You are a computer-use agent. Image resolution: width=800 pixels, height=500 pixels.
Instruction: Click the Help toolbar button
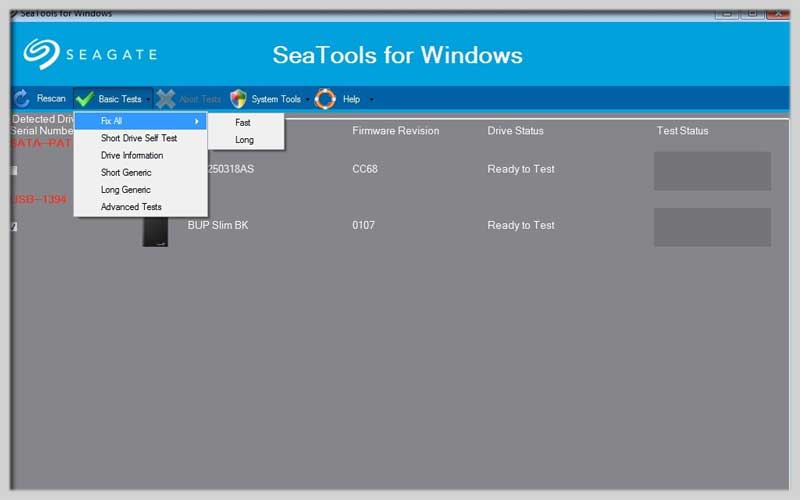[x=345, y=99]
